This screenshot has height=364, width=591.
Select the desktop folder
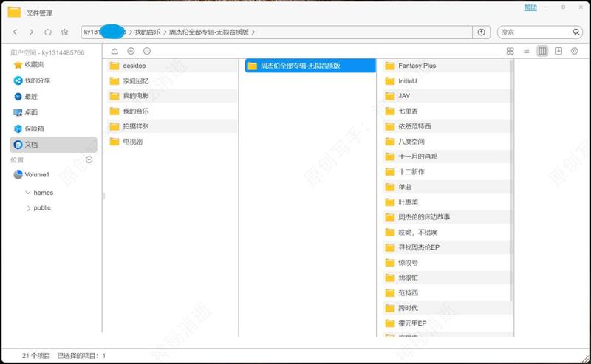172,66
